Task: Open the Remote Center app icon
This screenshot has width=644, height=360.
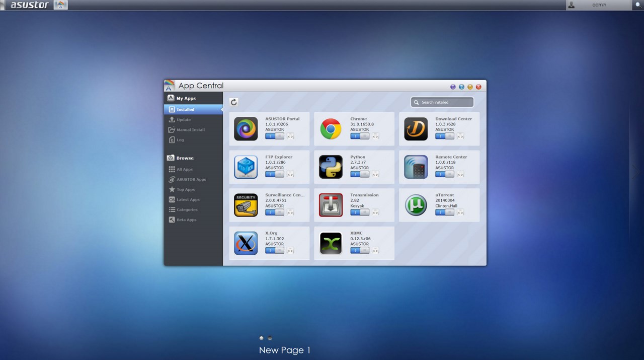Action: tap(416, 167)
